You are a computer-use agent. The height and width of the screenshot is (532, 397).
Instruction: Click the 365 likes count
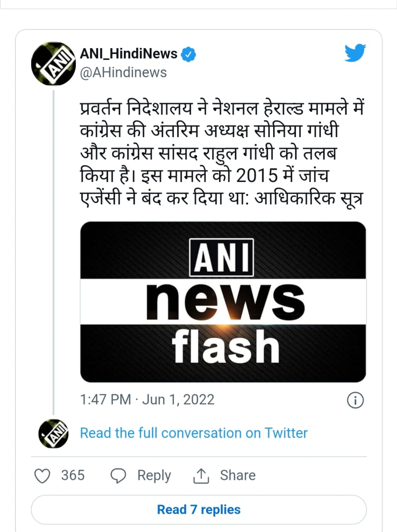pyautogui.click(x=73, y=475)
